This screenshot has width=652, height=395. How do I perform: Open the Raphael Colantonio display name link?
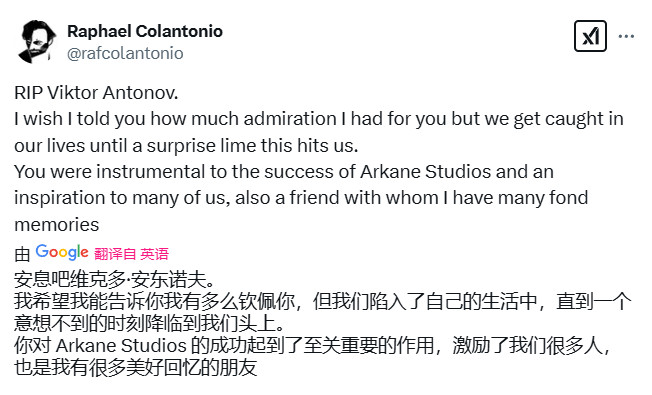(x=145, y=31)
